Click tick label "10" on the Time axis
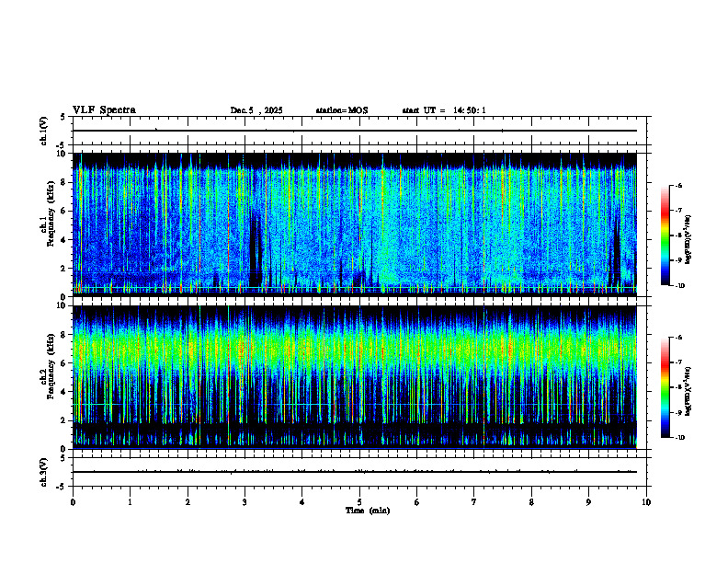The height and width of the screenshot is (563, 728). (x=646, y=502)
